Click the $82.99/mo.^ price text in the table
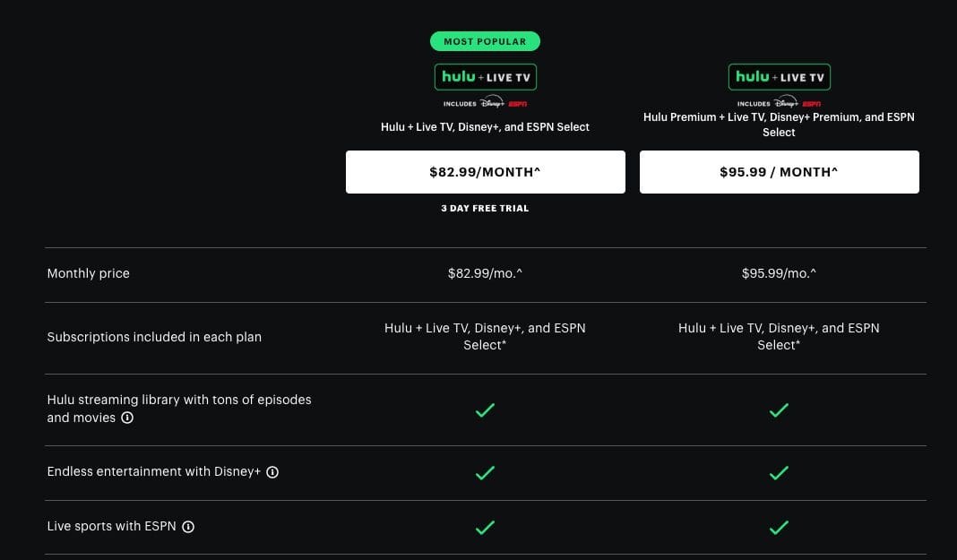Screen dimensions: 957x560 (485, 273)
